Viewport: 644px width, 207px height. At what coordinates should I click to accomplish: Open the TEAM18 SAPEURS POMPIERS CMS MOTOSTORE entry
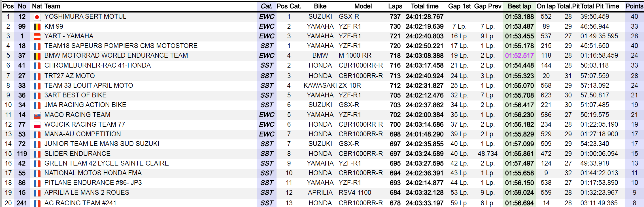point(121,46)
